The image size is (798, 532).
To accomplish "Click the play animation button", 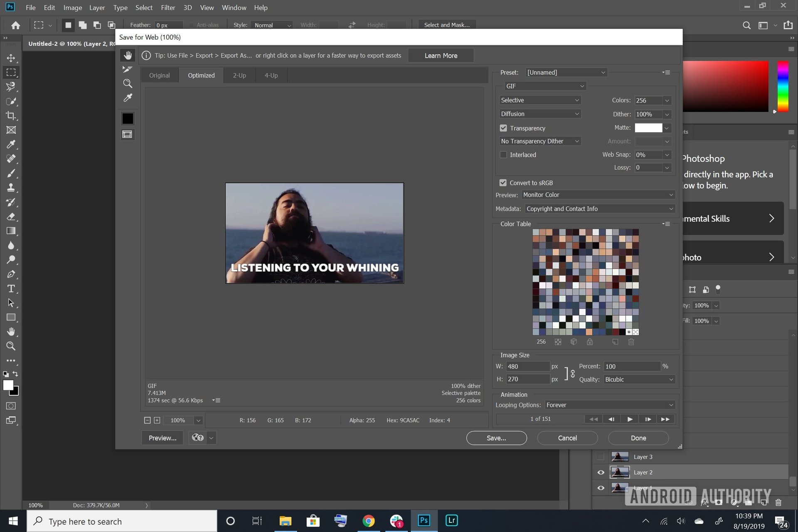I will click(629, 419).
